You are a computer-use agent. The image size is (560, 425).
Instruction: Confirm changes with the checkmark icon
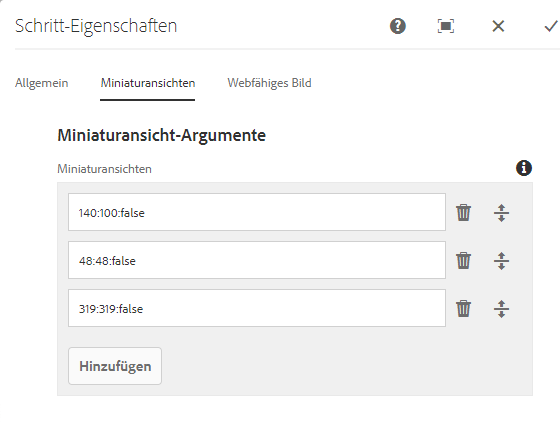tap(551, 26)
